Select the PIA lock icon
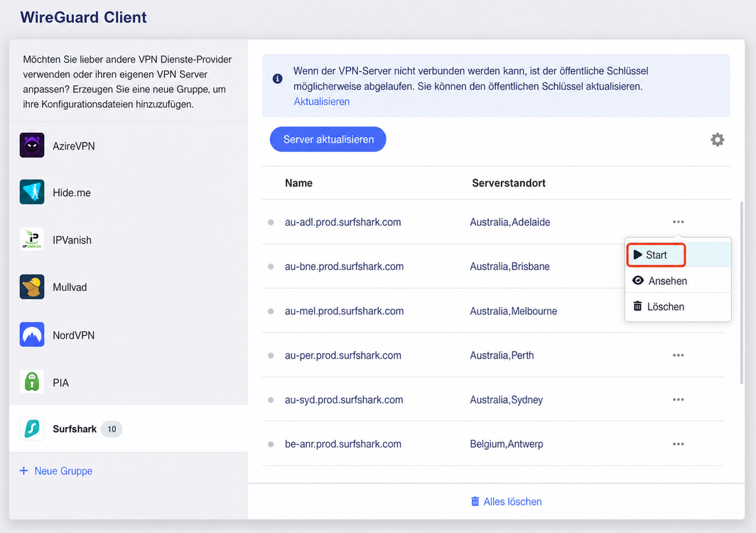Screen dimensions: 756x533 click(x=32, y=382)
